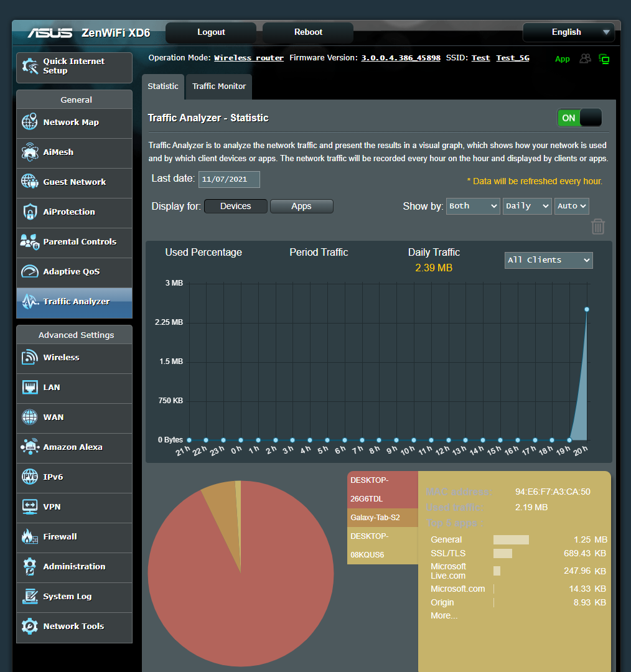Click the More... apps link

[444, 615]
